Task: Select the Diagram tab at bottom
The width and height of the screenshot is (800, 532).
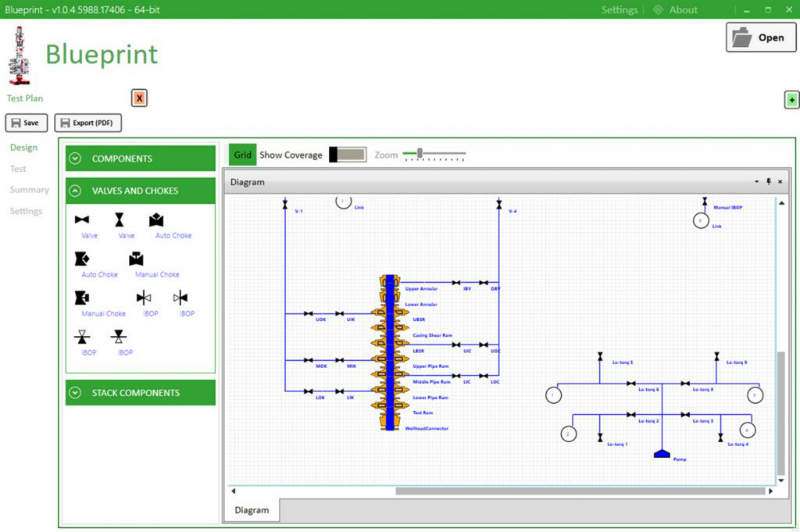Action: coord(251,510)
